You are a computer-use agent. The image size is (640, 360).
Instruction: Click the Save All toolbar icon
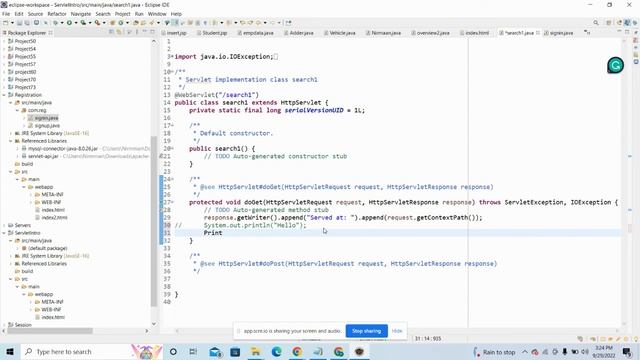(27, 23)
